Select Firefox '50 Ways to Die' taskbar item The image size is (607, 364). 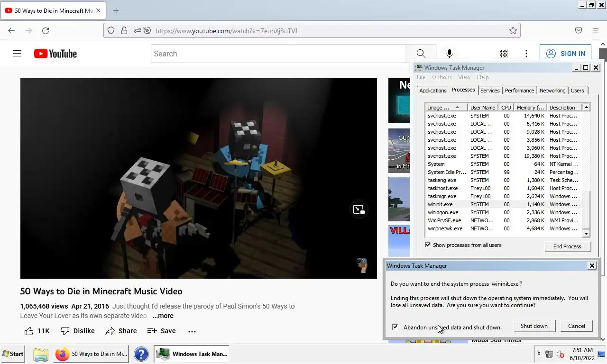tap(91, 354)
